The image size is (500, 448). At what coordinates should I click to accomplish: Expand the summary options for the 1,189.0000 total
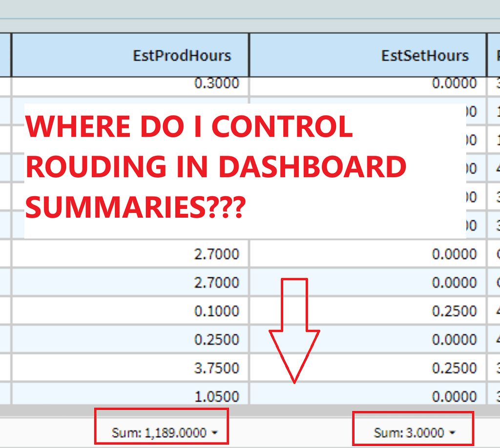214,432
